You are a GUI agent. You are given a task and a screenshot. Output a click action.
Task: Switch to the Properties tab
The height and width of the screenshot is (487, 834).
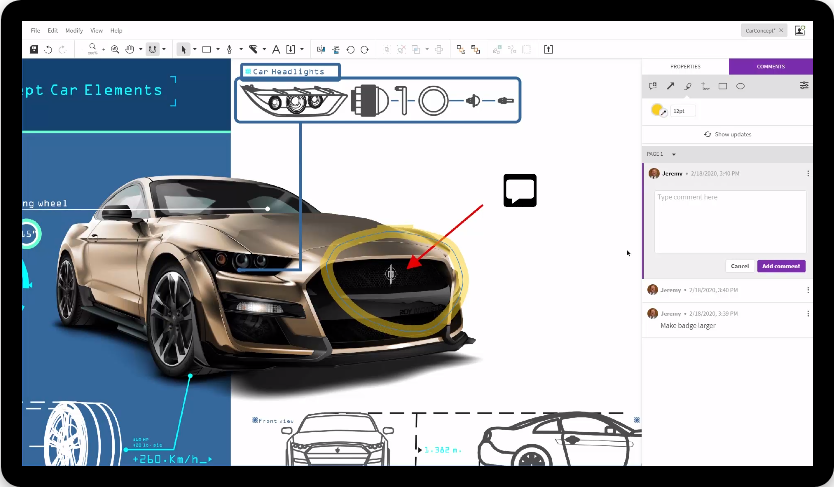[685, 67]
